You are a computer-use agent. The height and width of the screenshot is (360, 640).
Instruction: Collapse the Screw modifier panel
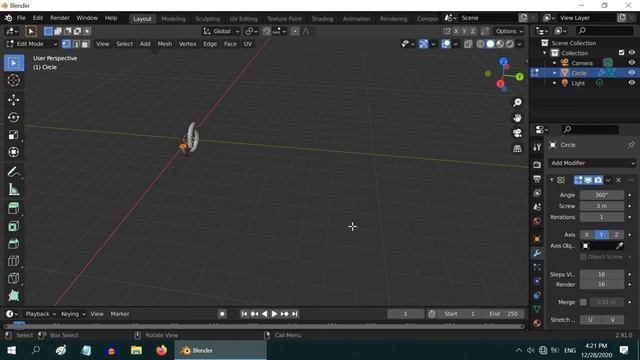pos(551,180)
